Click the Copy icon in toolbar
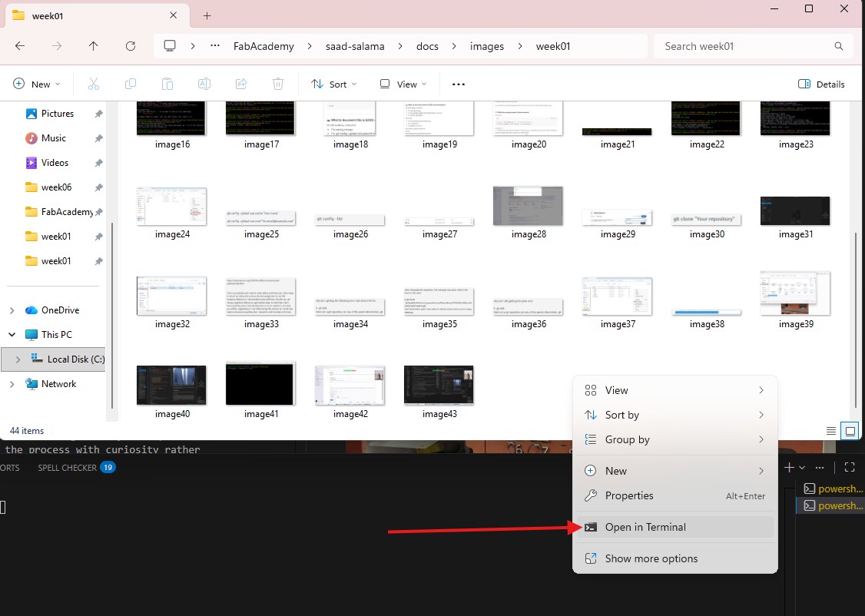The image size is (865, 616). point(131,84)
